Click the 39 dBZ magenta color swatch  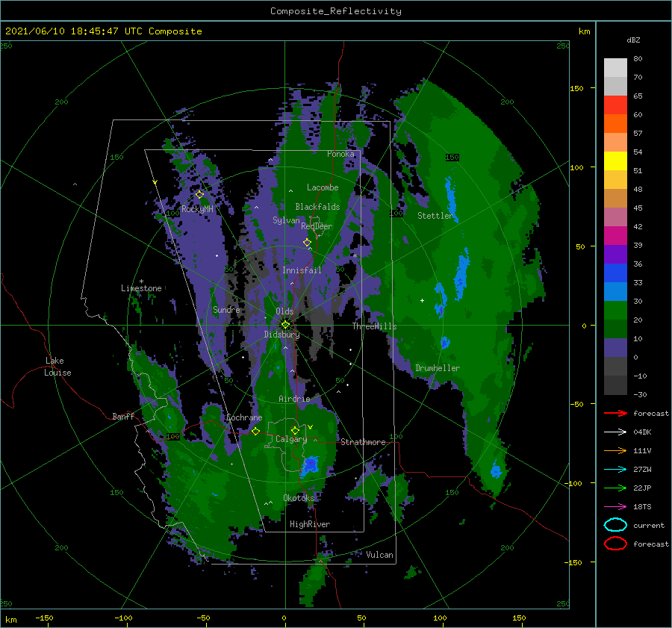615,235
